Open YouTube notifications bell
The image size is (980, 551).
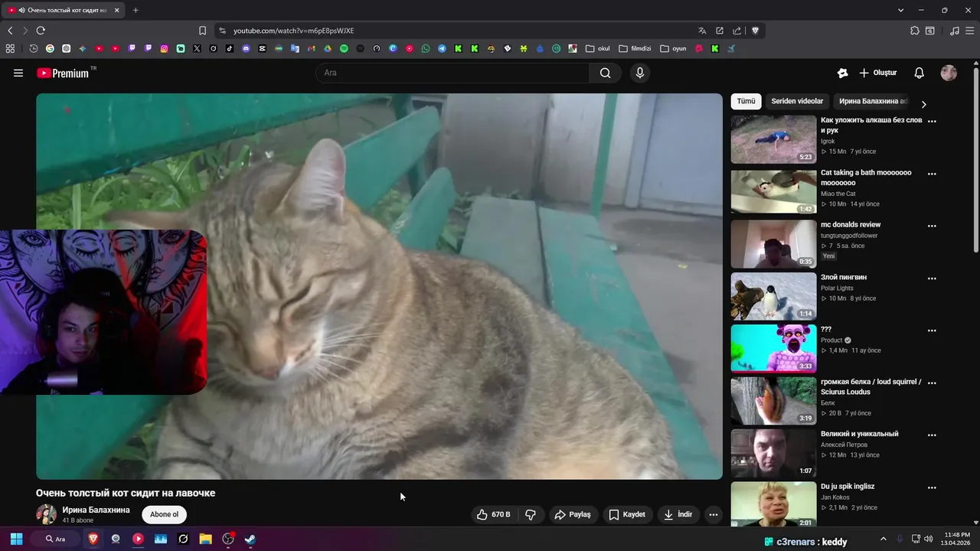[x=919, y=73]
